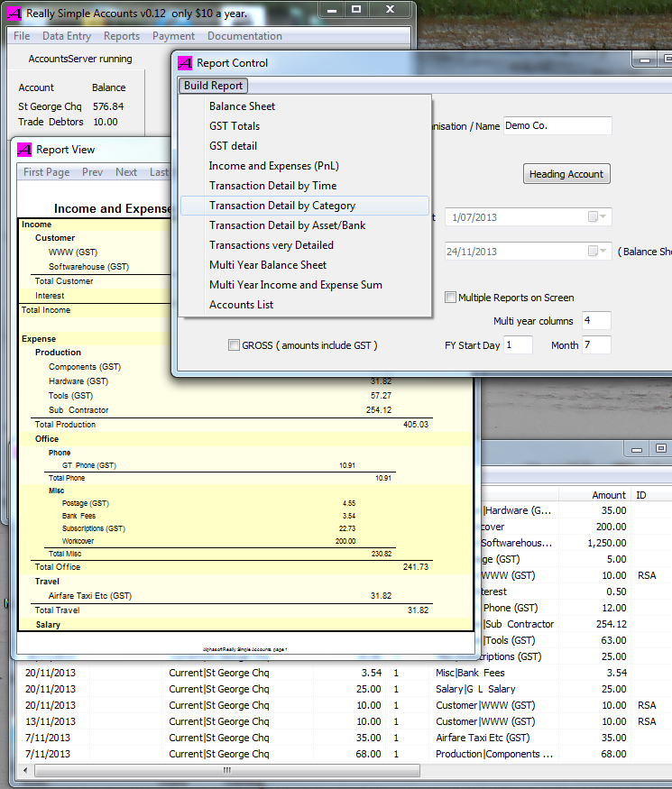Screen dimensions: 672x789
Task: Click the Report Control window icon
Action: pos(185,63)
